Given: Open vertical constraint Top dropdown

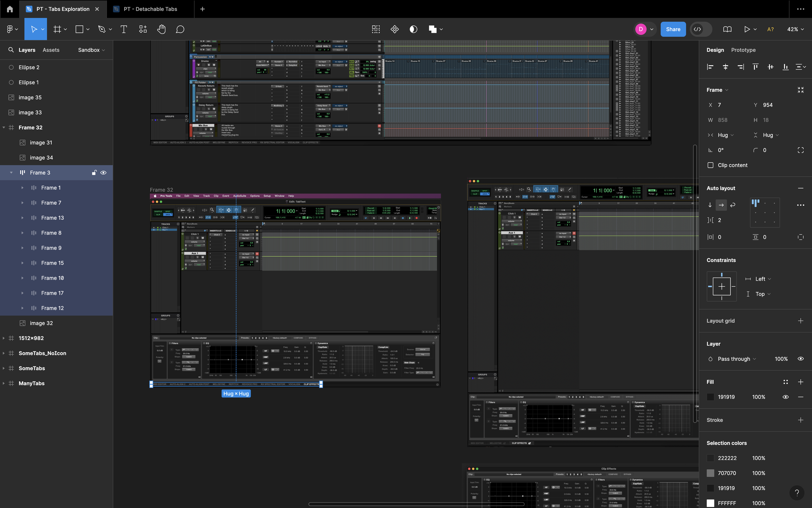Looking at the screenshot, I should 763,294.
